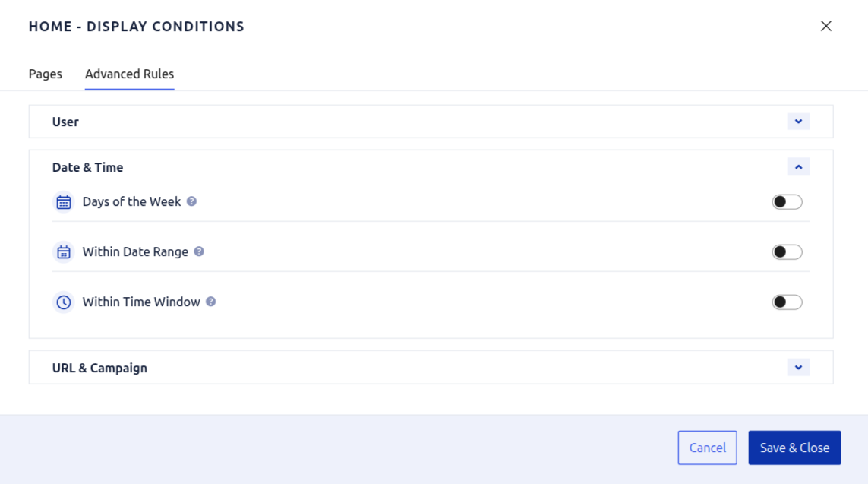This screenshot has width=868, height=484.
Task: Open help tooltip for Within Time Window
Action: pyautogui.click(x=211, y=302)
